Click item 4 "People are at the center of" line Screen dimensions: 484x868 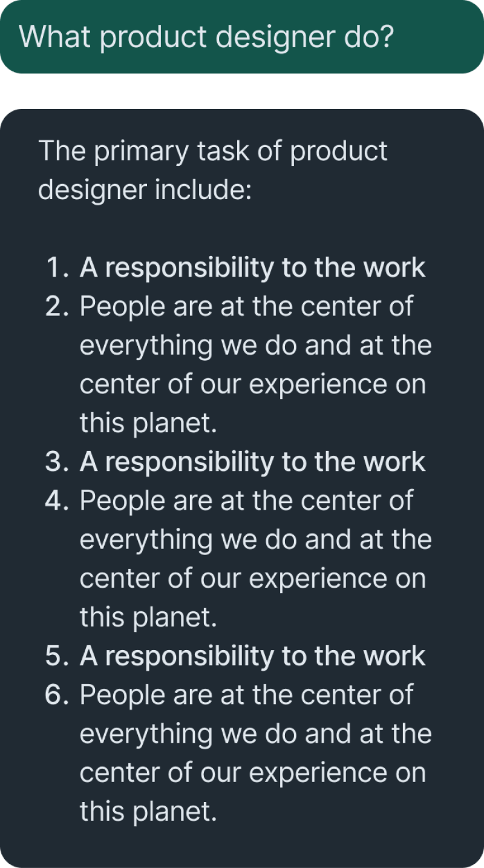[246, 501]
